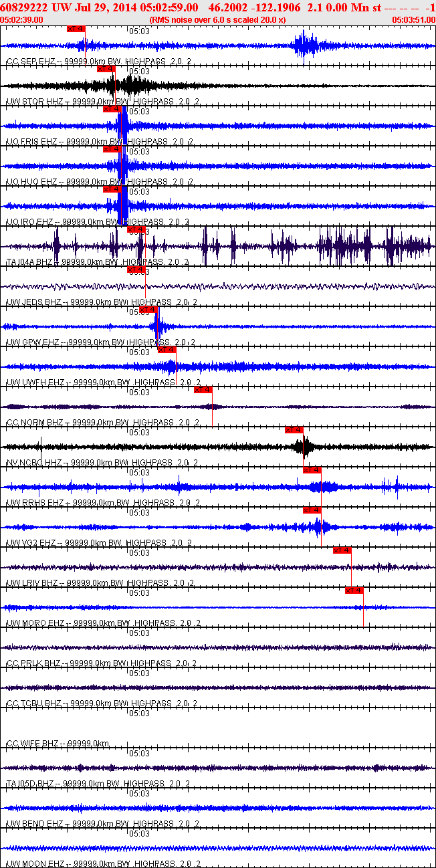The width and height of the screenshot is (436, 868).
Task: Click the red pick flag on UO IRO trace
Action: 112,189
